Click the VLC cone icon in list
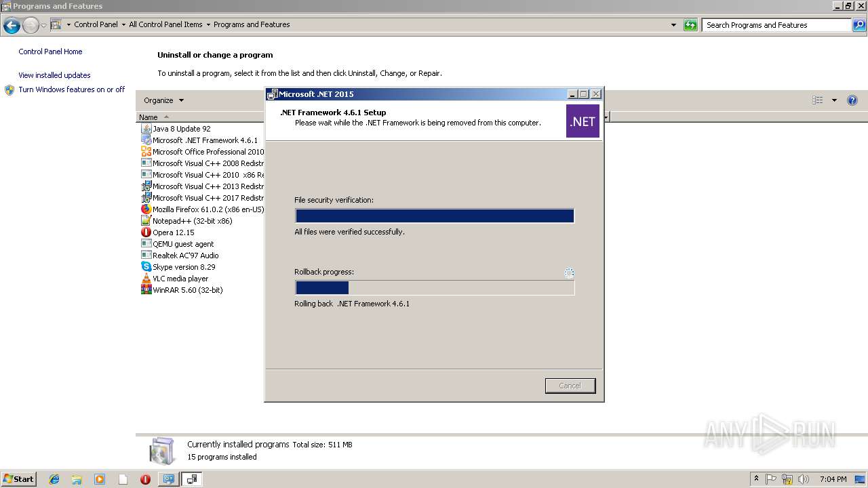Viewport: 868px width, 488px height. click(146, 278)
